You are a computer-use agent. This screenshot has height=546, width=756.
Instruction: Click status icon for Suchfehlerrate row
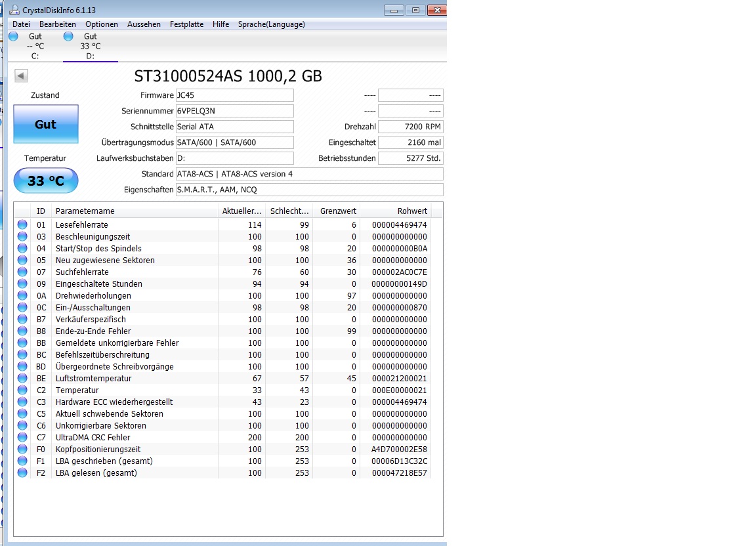[x=22, y=272]
